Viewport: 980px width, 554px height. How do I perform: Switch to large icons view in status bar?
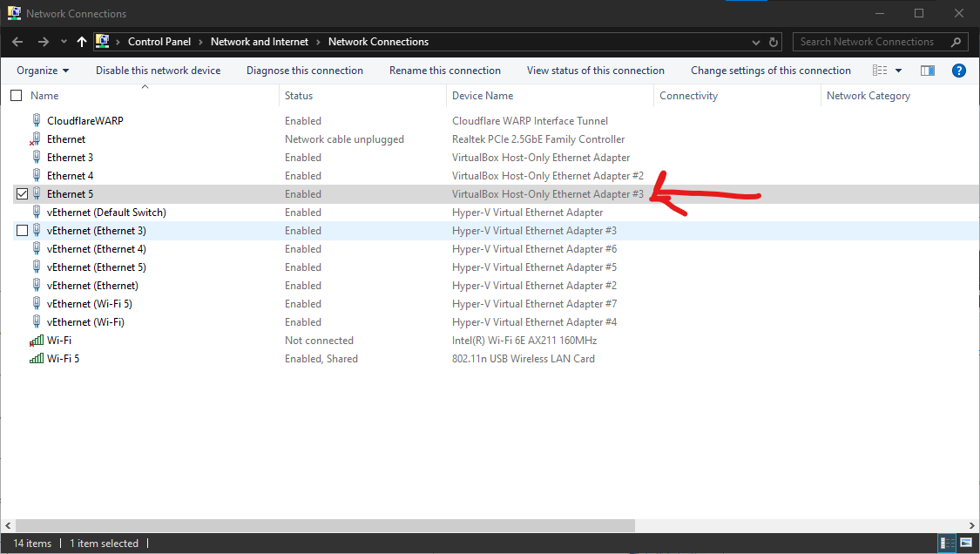click(x=966, y=543)
